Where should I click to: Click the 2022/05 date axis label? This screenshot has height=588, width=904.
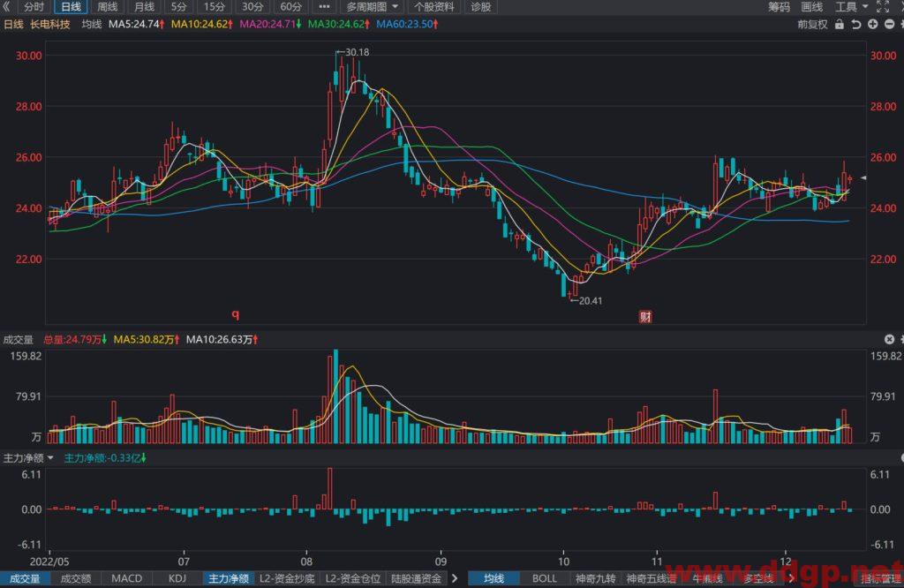[49, 562]
